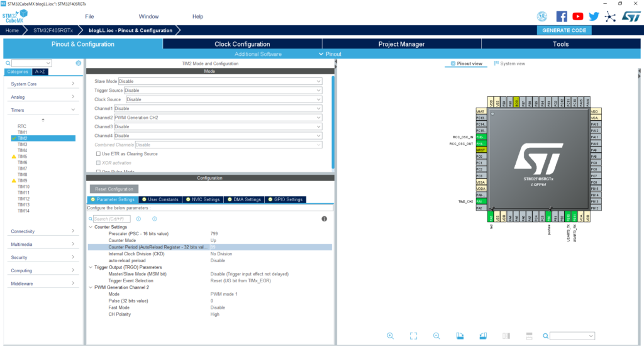Click the fit-to-screen pinout icon
The height and width of the screenshot is (349, 644).
[413, 336]
